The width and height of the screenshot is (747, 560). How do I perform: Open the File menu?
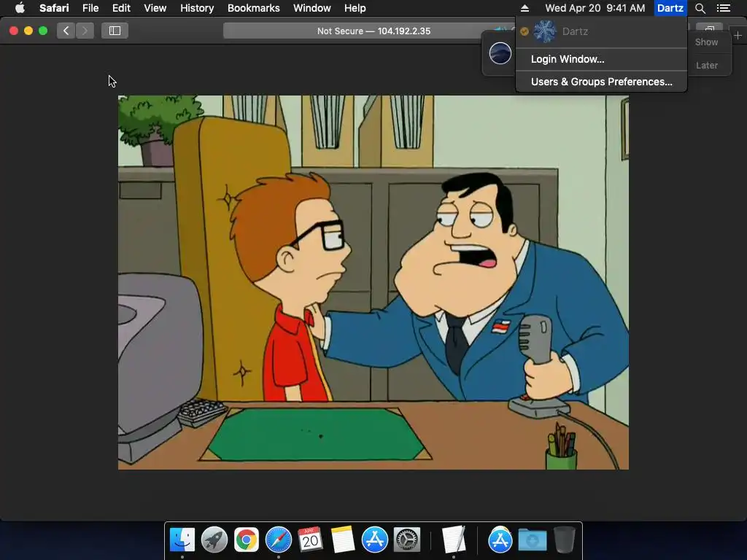[x=90, y=8]
